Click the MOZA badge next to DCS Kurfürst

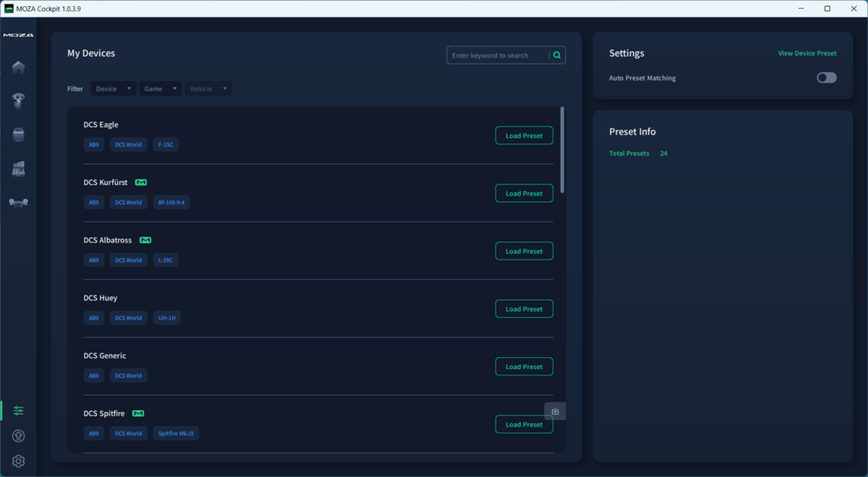(141, 182)
